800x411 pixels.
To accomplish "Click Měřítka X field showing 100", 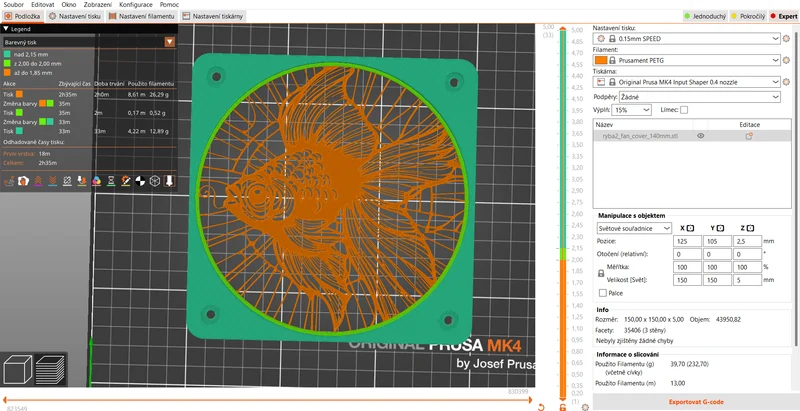I will click(x=687, y=267).
